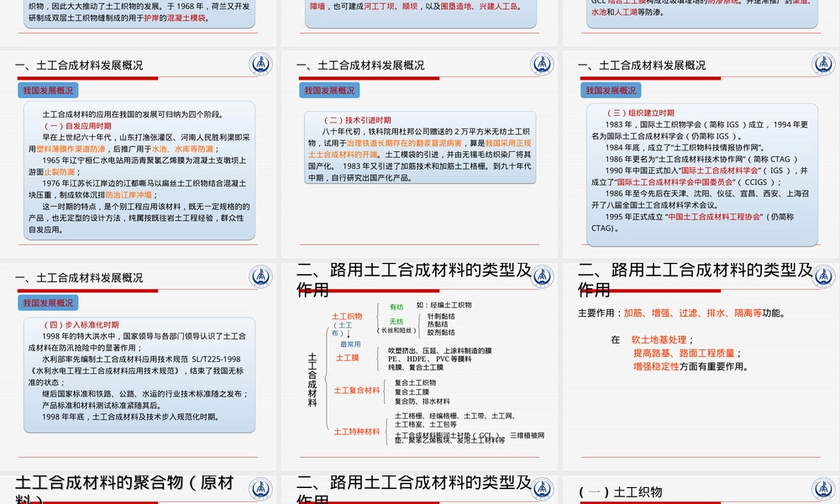
Task: Click the heading （二）技术引进时期
Action: coord(357,120)
